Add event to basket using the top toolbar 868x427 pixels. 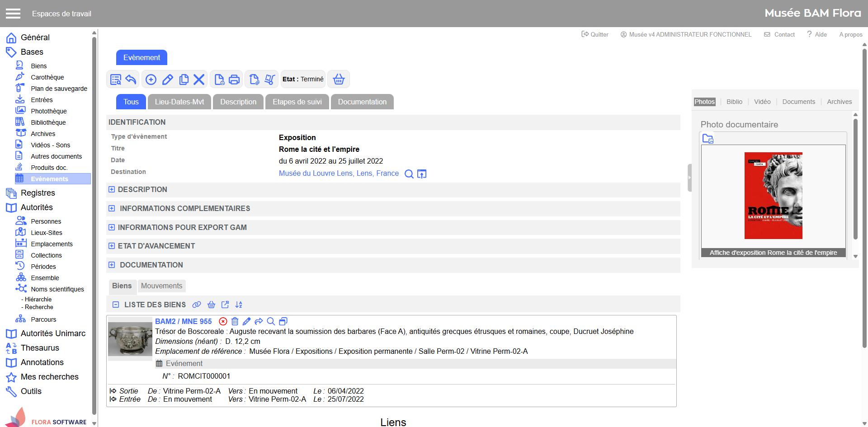339,80
